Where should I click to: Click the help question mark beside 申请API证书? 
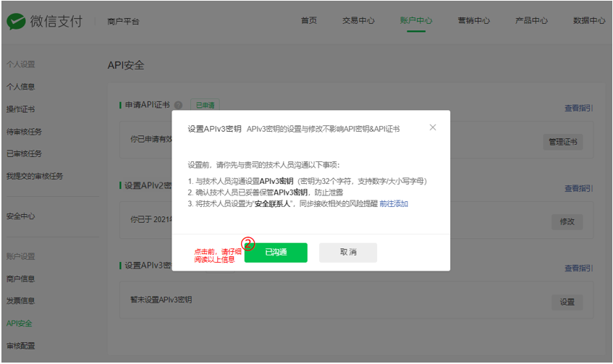(x=178, y=106)
